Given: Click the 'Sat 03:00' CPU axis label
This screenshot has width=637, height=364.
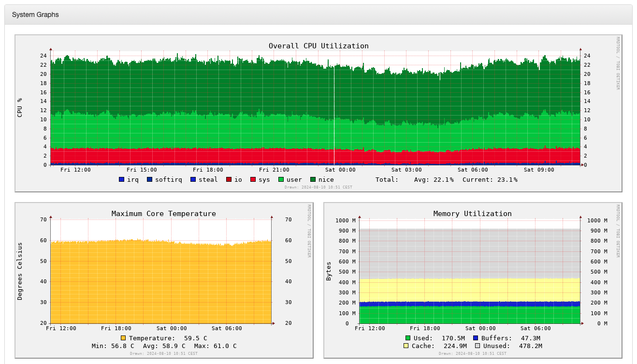Looking at the screenshot, I should 406,170.
